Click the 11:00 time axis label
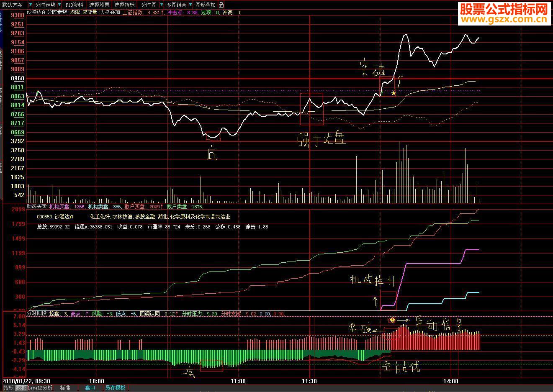This screenshot has height=392, width=553. tap(238, 381)
